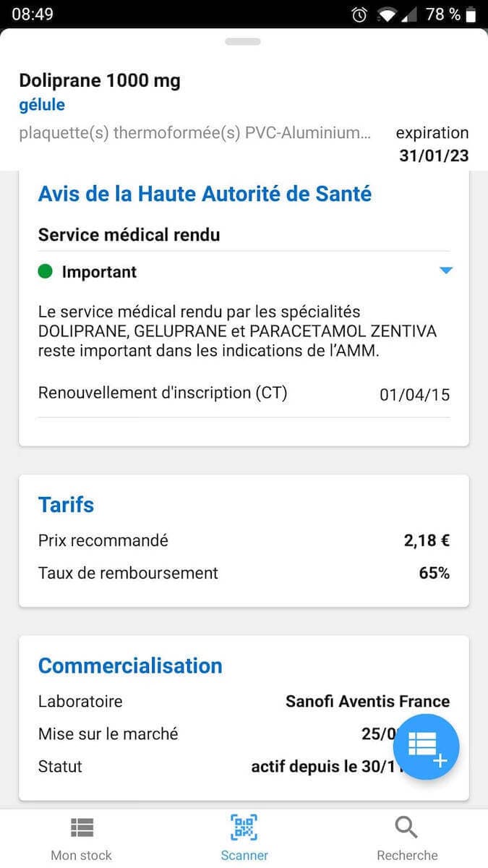Viewport: 488px width, 868px height.
Task: Tap the Mon stock list icon
Action: 82,827
